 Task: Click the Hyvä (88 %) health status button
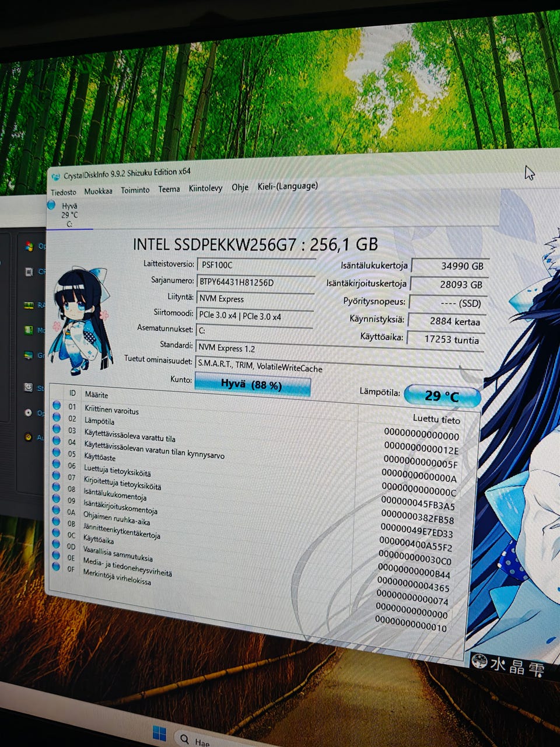[252, 385]
